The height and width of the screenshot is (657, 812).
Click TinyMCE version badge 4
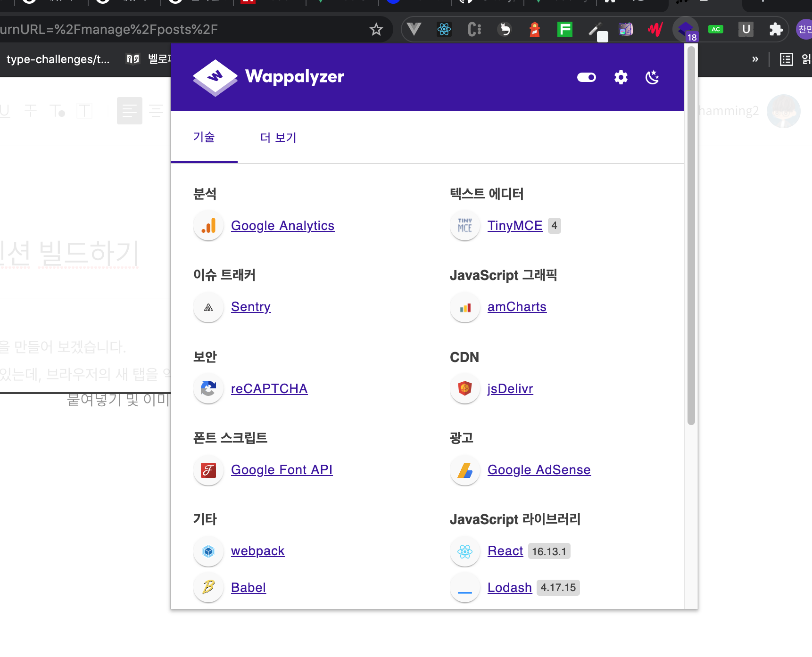pyautogui.click(x=555, y=226)
